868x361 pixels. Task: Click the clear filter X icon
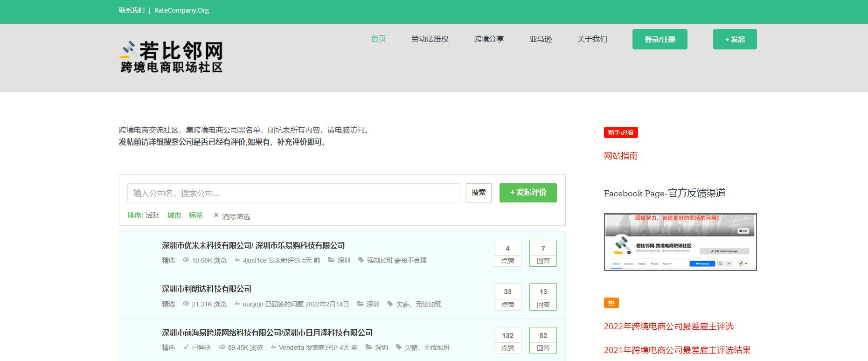tap(216, 215)
